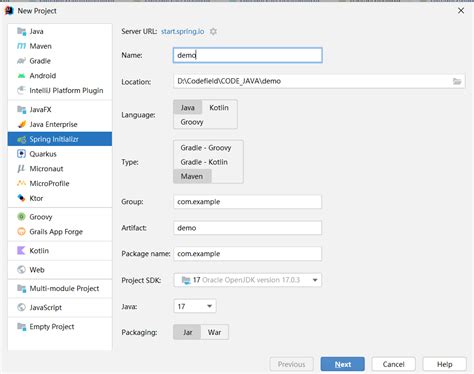This screenshot has width=474, height=374.
Task: Open folder browser icon in Location field
Action: [457, 81]
